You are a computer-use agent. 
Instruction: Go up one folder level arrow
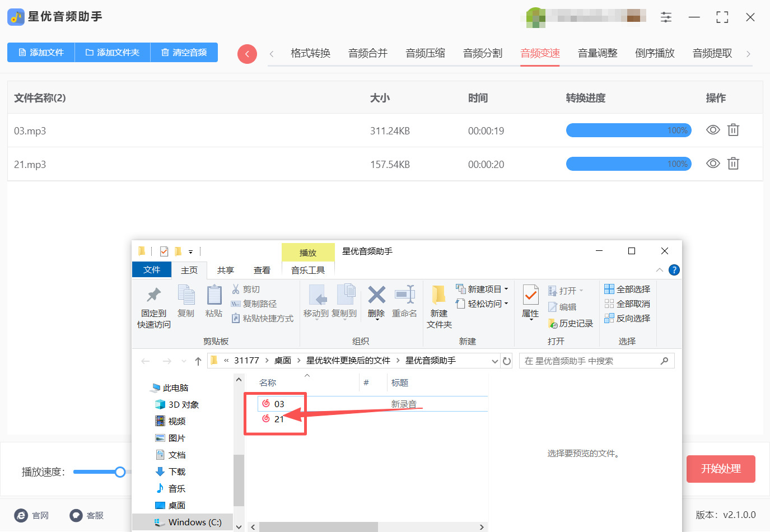coord(198,361)
